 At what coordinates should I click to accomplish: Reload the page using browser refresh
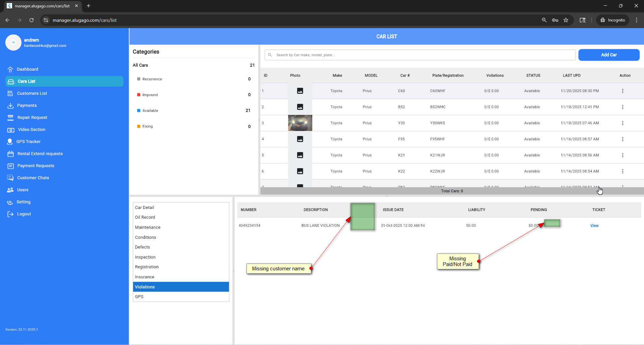(x=32, y=20)
